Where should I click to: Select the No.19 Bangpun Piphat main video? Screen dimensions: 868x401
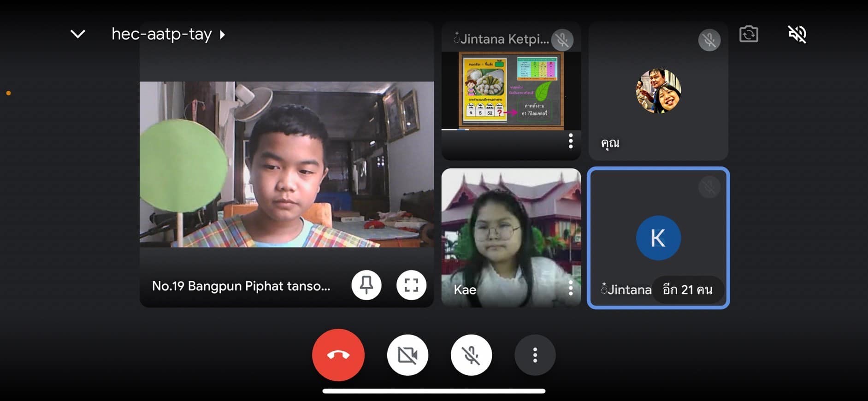tap(287, 164)
